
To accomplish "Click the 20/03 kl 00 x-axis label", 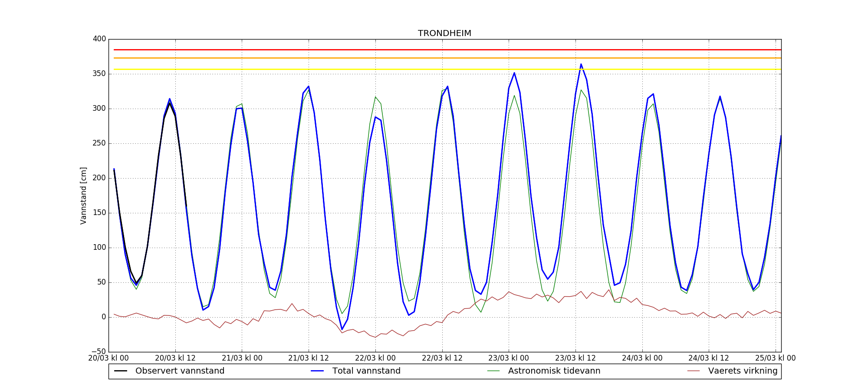I will point(108,358).
